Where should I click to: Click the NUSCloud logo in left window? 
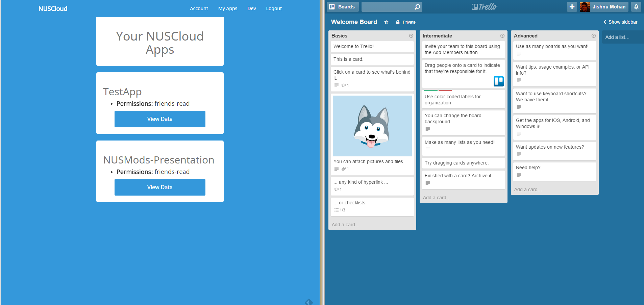pos(53,9)
